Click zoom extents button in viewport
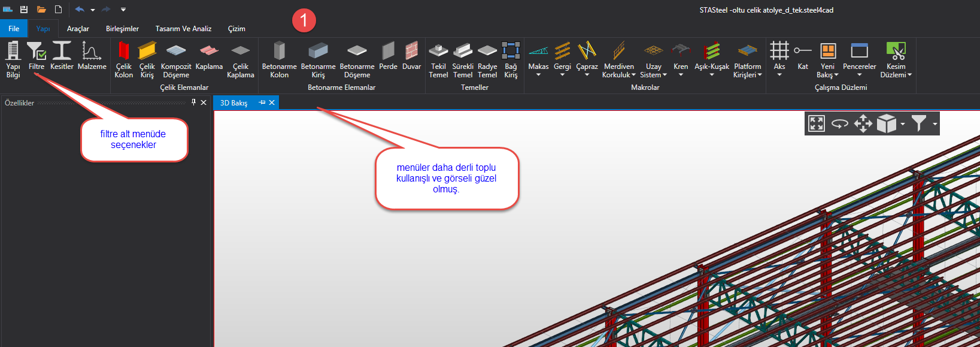This screenshot has width=980, height=347. click(817, 123)
